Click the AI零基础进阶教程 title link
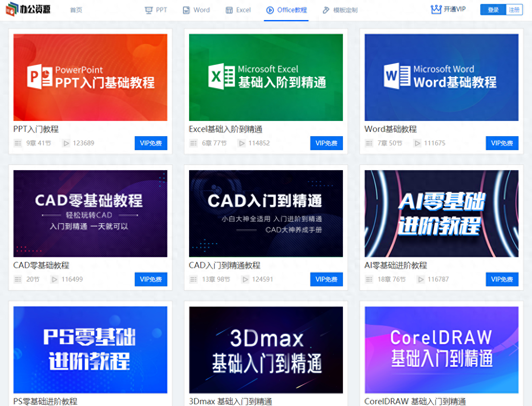The height and width of the screenshot is (406, 532). tap(396, 265)
